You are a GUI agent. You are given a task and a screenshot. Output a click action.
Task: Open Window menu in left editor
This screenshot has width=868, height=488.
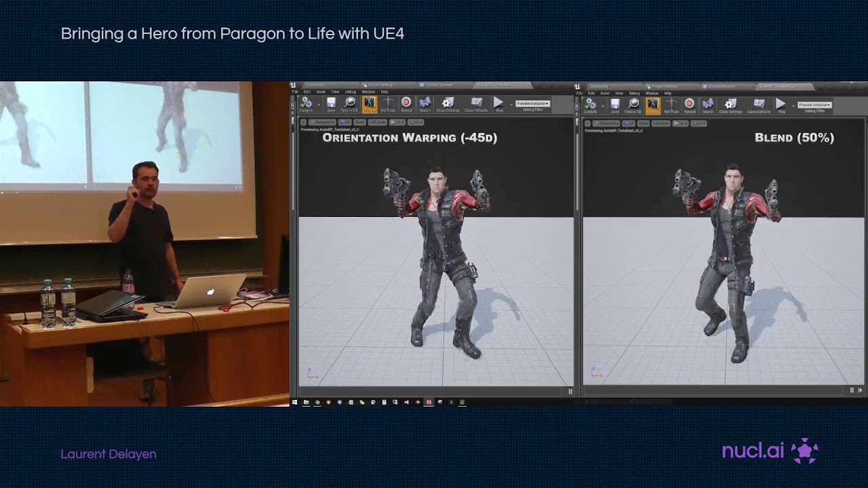click(x=368, y=91)
